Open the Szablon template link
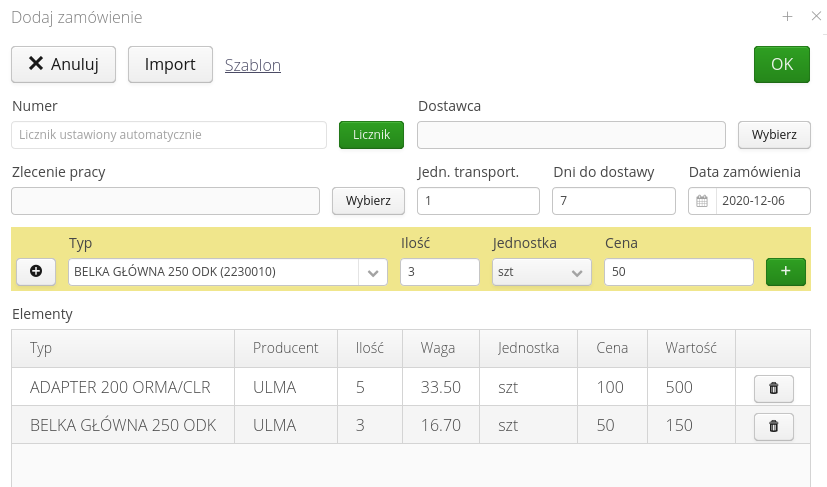Viewport: 827px width, 487px height. (x=253, y=65)
